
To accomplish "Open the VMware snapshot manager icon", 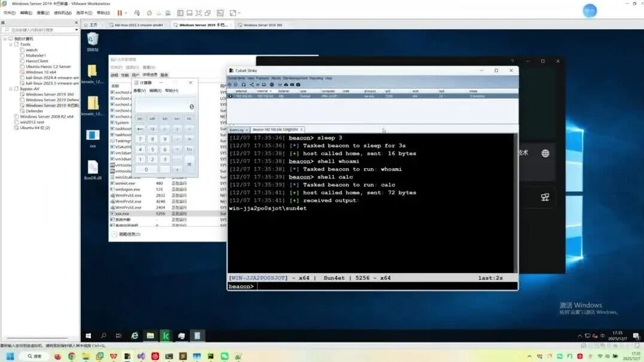I will click(168, 13).
